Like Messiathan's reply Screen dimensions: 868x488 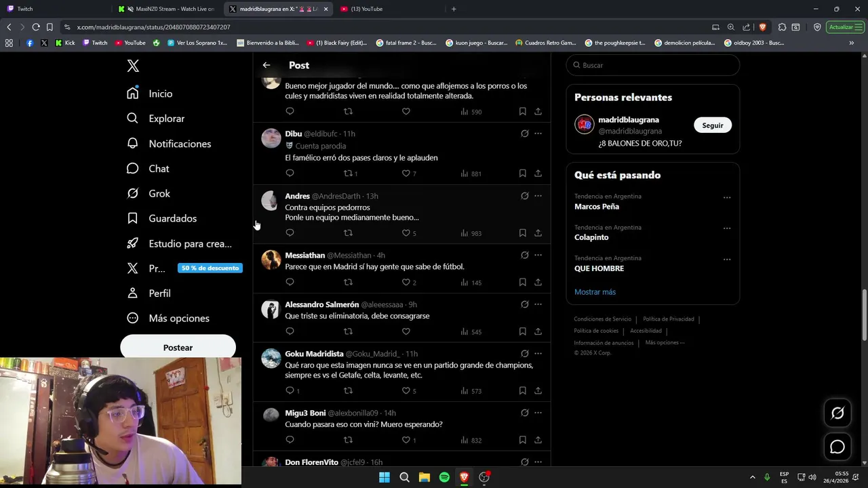point(406,282)
